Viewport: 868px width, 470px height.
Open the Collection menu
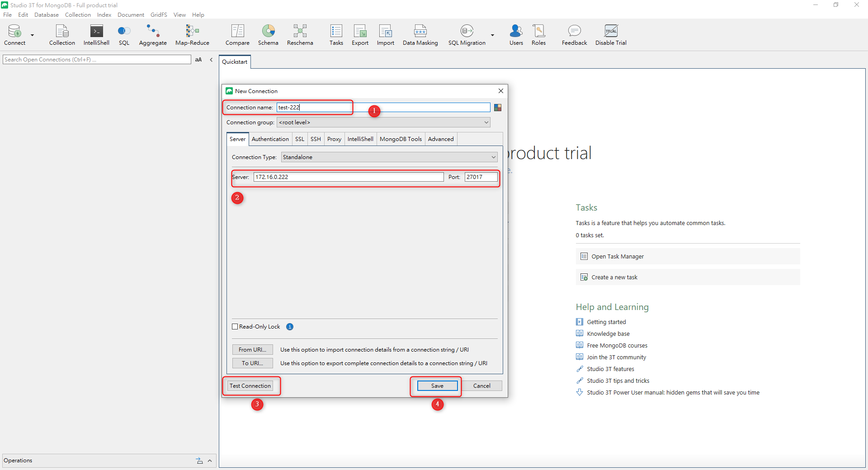tap(78, 15)
